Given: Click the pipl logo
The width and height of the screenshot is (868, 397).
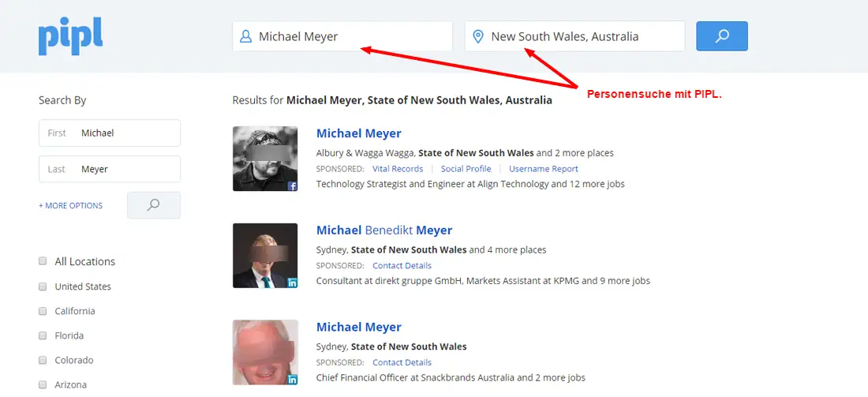Looking at the screenshot, I should tap(70, 38).
